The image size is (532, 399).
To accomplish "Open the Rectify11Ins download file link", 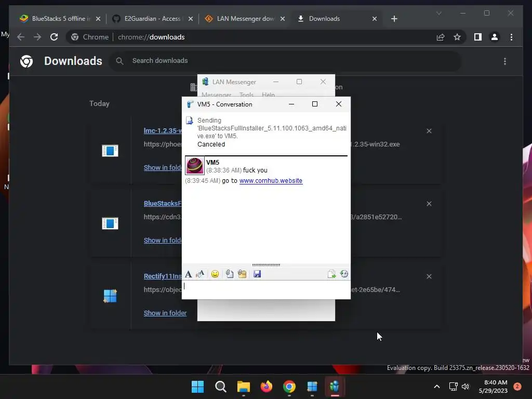I will point(163,276).
